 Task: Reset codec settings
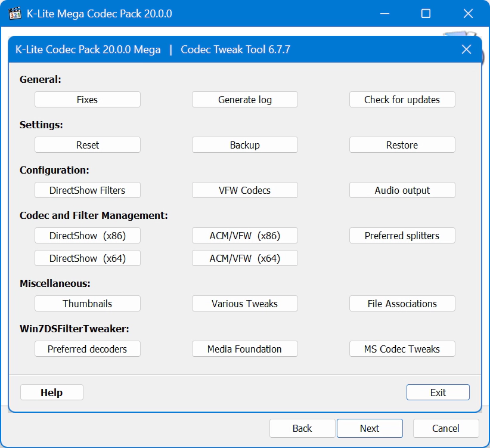click(x=88, y=145)
